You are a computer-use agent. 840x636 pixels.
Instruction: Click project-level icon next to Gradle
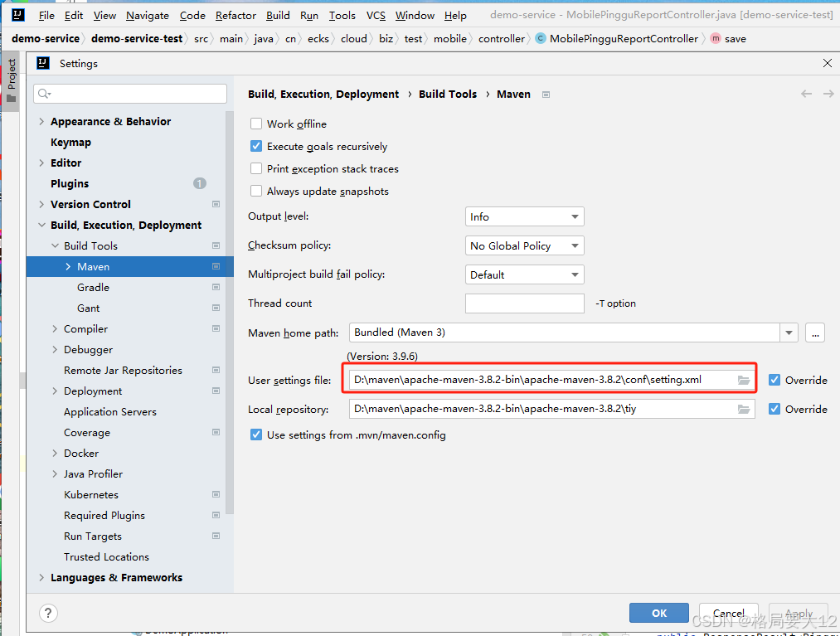tap(216, 287)
